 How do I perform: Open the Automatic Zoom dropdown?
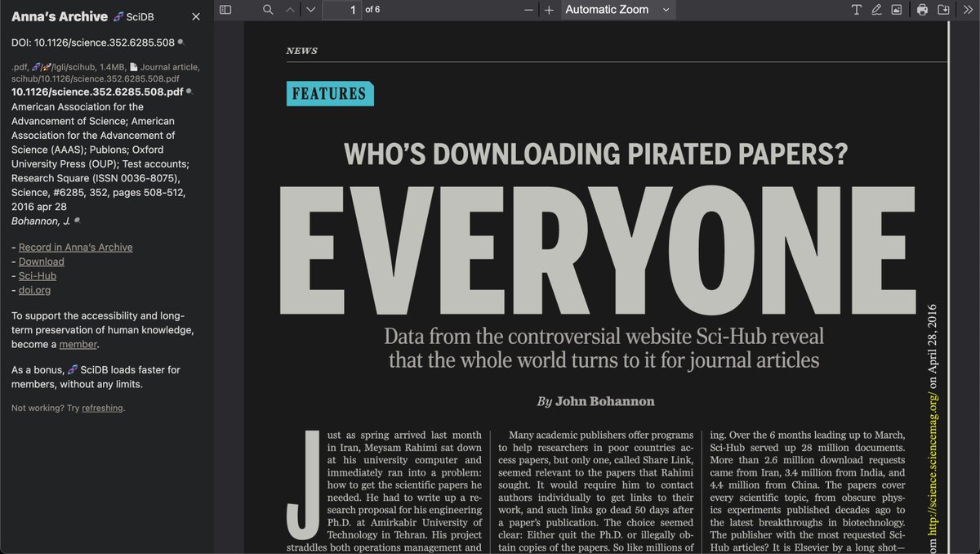click(617, 10)
